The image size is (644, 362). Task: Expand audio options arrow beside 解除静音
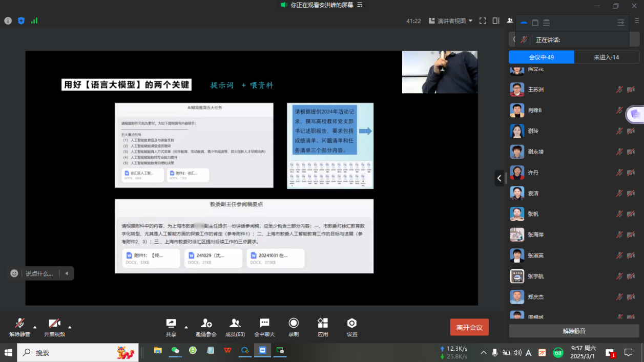pyautogui.click(x=35, y=326)
